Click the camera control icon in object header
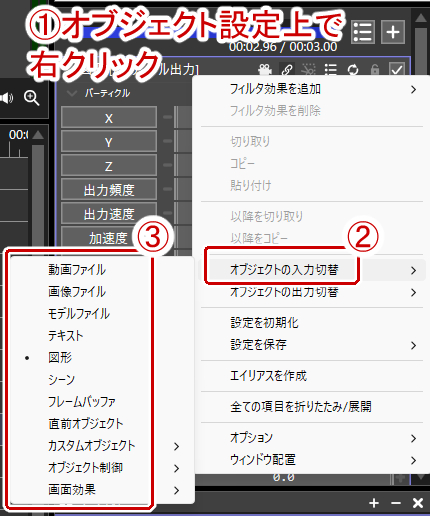430x516 pixels. pyautogui.click(x=264, y=70)
